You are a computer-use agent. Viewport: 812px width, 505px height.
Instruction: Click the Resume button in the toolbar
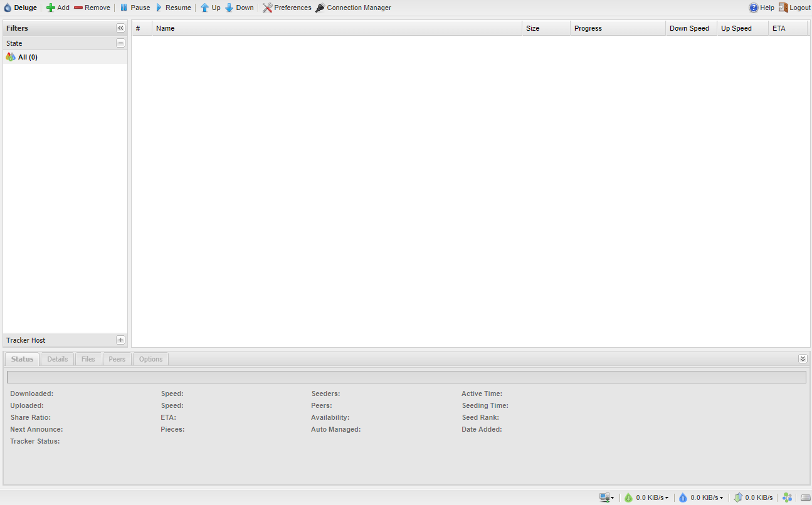click(172, 8)
